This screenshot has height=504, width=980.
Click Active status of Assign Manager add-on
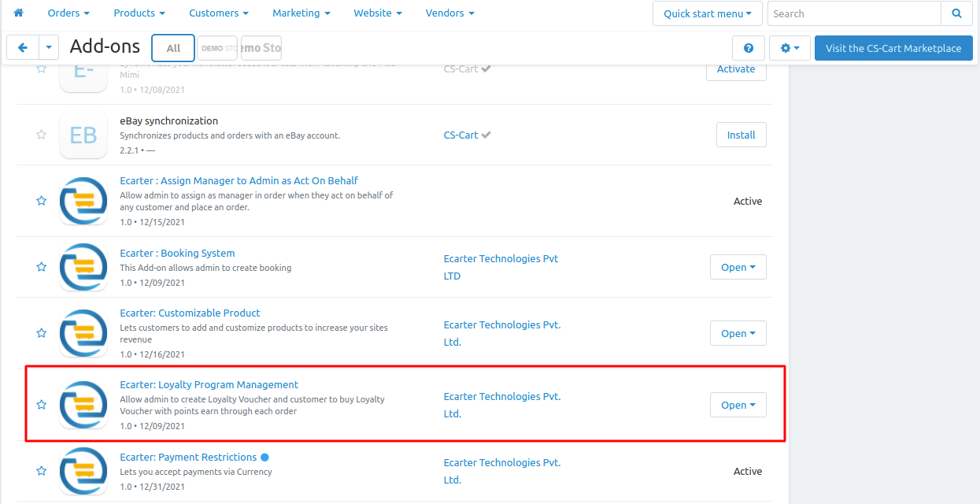(x=748, y=201)
